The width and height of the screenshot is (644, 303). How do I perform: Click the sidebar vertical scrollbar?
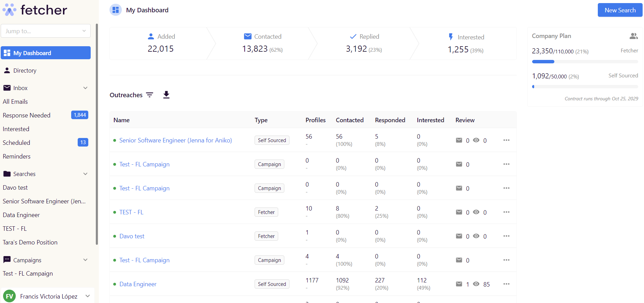(x=97, y=134)
